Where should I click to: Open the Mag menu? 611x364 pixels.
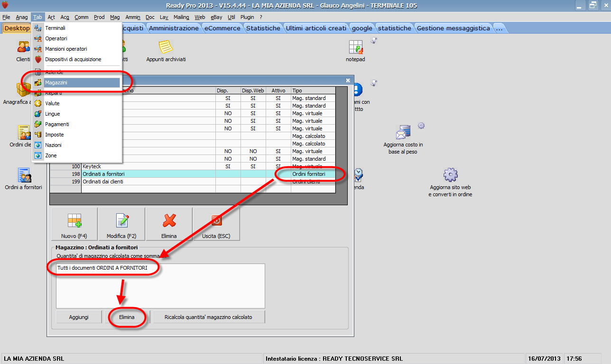point(115,17)
